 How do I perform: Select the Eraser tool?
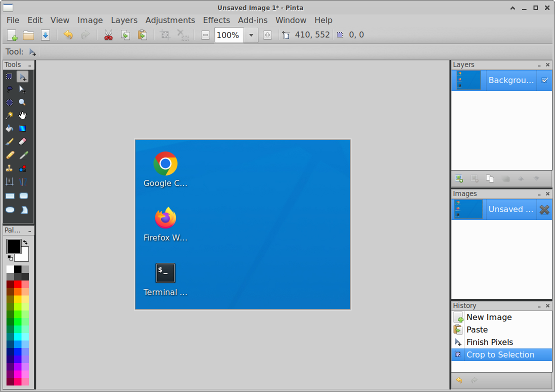pyautogui.click(x=22, y=141)
